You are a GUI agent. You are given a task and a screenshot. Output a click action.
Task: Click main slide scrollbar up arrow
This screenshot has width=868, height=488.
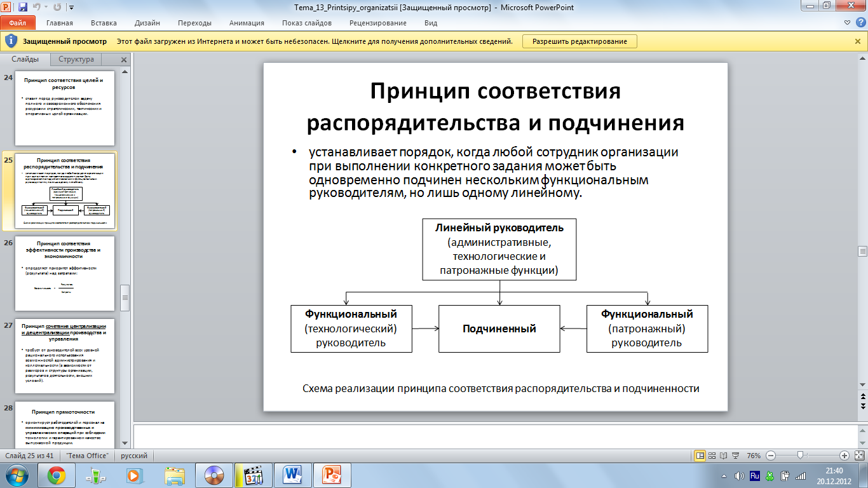click(863, 58)
